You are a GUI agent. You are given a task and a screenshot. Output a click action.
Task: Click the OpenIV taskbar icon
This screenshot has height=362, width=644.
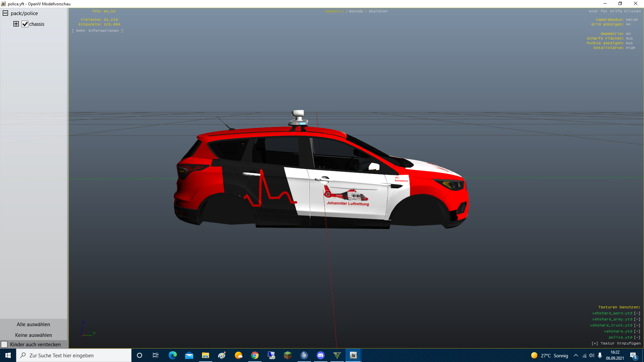pyautogui.click(x=353, y=355)
